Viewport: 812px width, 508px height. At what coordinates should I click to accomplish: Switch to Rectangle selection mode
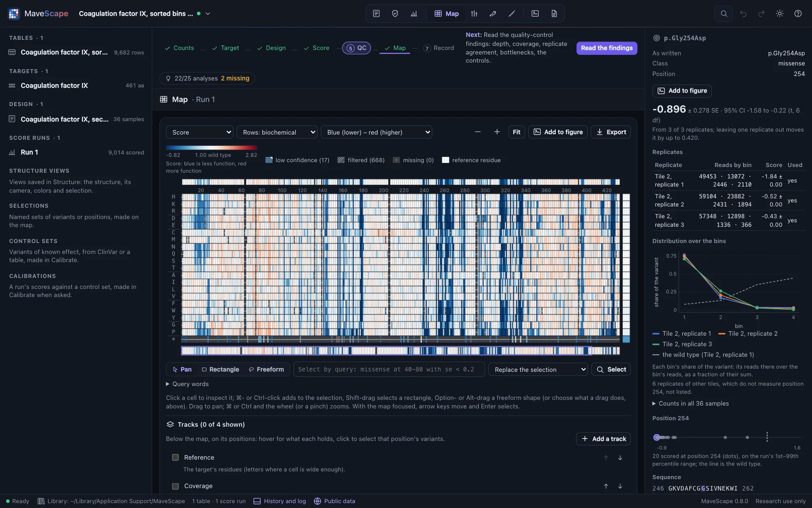coord(220,369)
